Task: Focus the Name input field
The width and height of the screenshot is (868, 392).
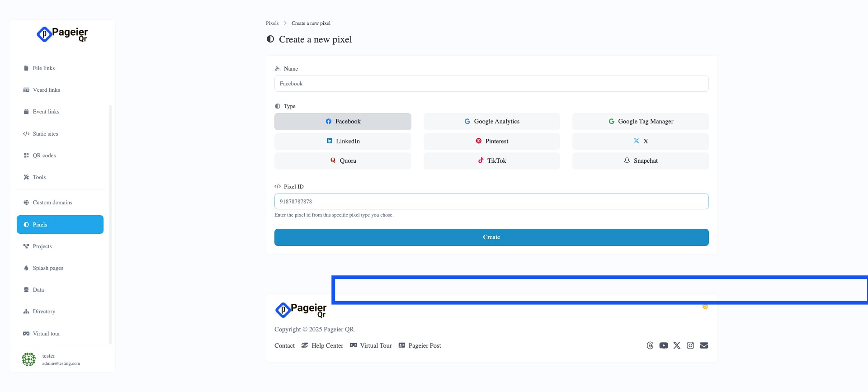Action: (491, 84)
